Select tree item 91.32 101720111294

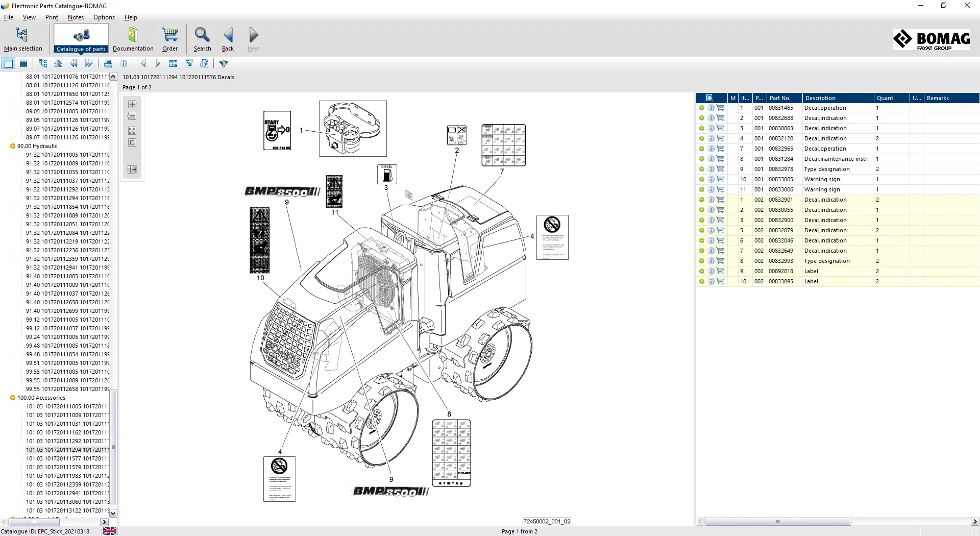(67, 198)
